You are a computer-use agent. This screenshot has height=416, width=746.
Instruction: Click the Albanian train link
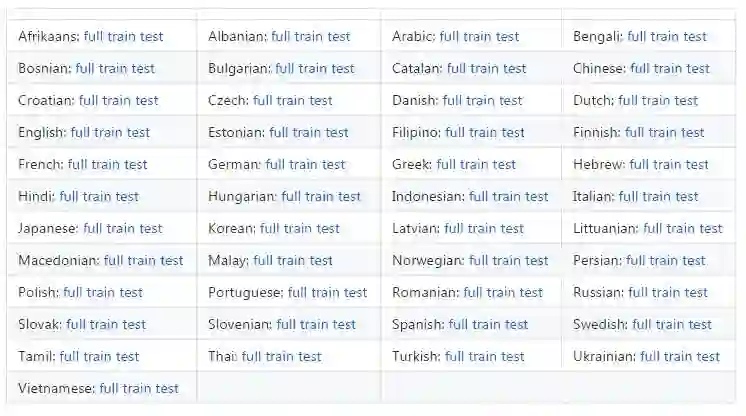click(309, 37)
